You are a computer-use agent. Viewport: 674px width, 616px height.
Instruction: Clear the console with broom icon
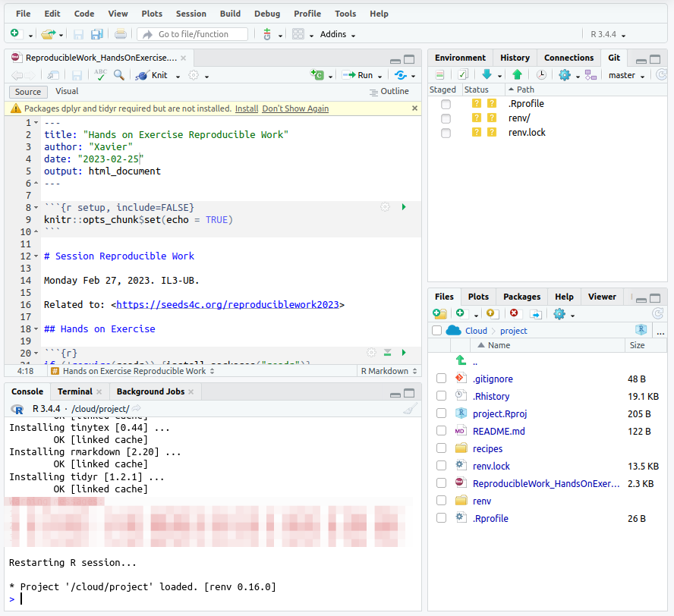410,409
